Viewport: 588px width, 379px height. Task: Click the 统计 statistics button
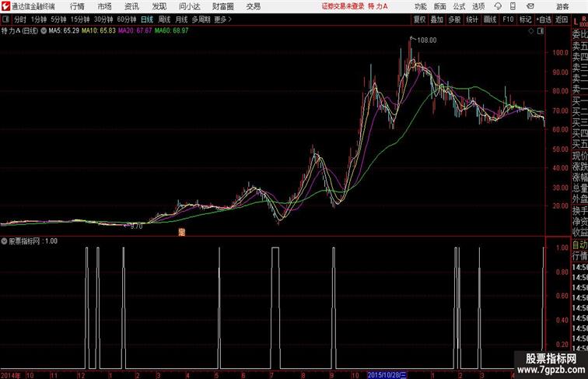coord(472,19)
